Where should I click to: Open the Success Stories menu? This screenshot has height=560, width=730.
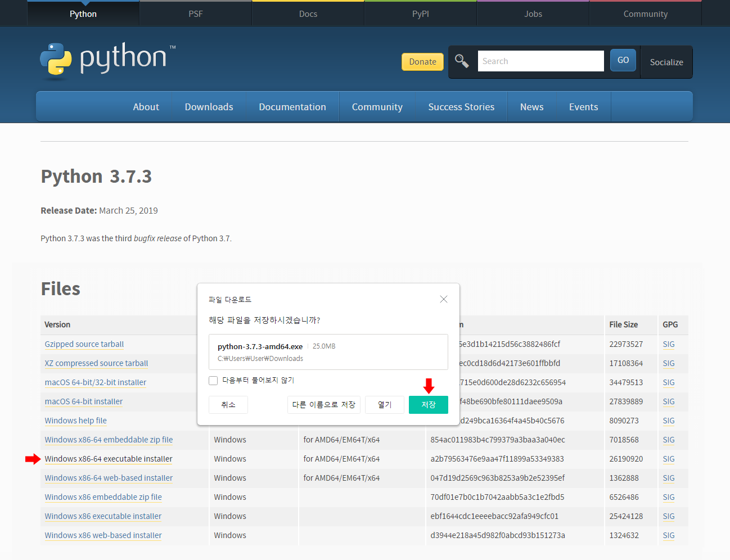461,107
